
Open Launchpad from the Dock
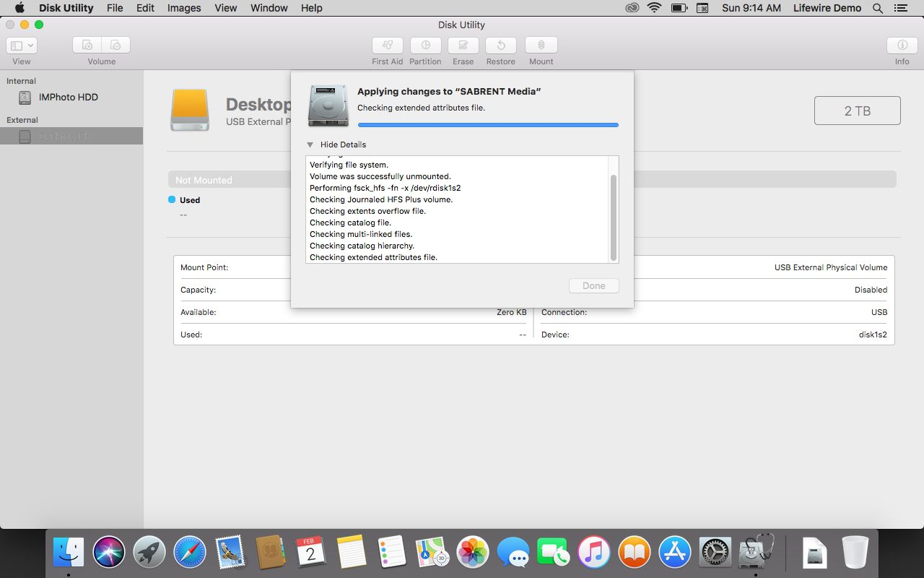coord(149,553)
